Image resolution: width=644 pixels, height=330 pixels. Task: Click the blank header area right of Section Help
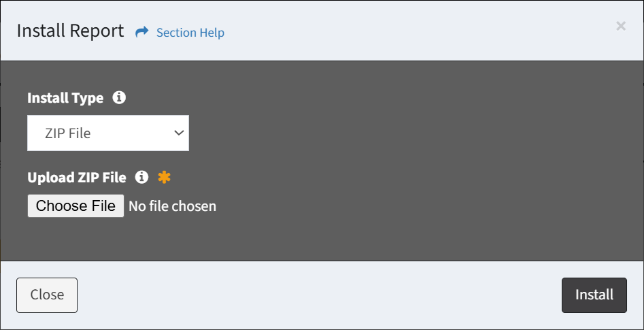tap(411, 31)
